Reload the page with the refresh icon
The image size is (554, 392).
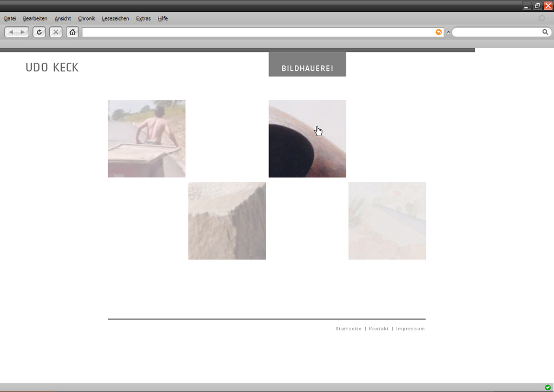[39, 32]
